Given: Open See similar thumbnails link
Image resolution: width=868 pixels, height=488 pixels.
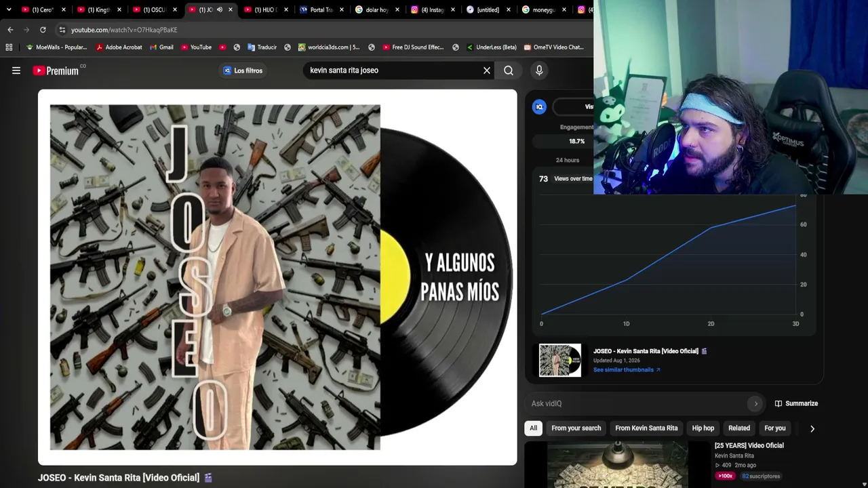Looking at the screenshot, I should click(x=627, y=370).
